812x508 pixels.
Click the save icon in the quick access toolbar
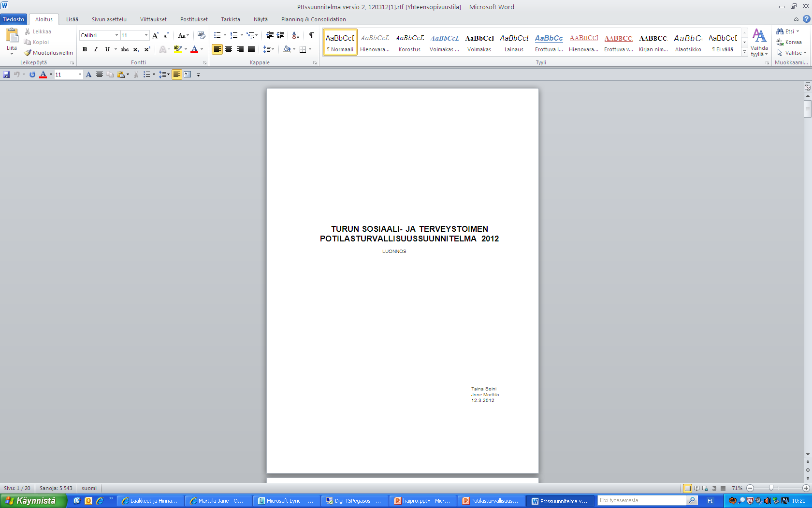point(6,75)
